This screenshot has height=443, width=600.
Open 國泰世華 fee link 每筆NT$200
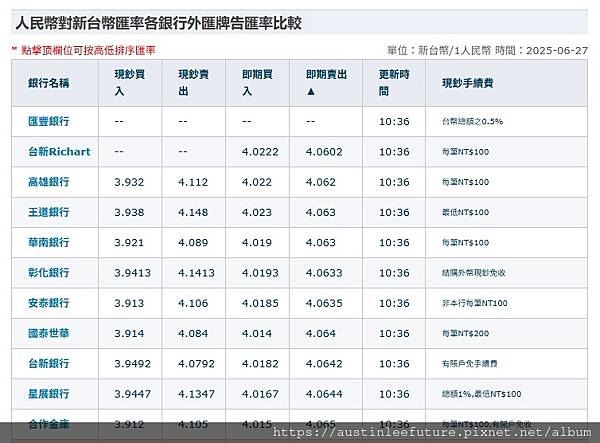[465, 333]
